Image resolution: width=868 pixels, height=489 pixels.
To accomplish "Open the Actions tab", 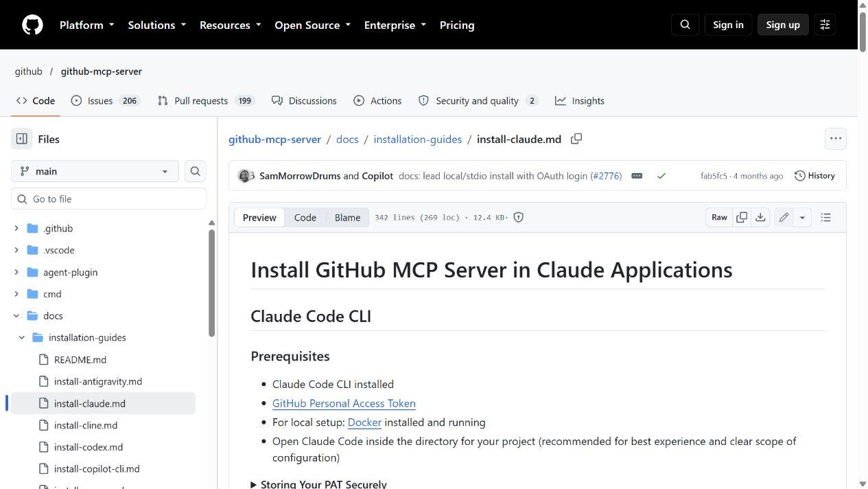I will [x=377, y=100].
